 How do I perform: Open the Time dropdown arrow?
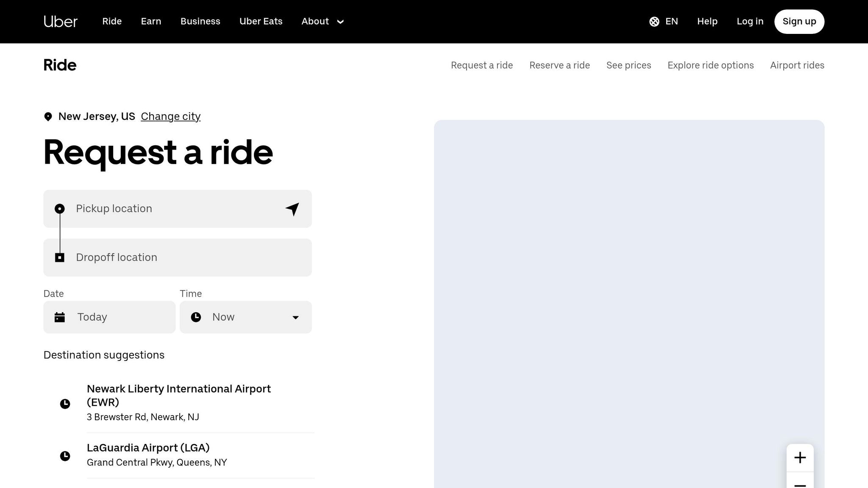point(295,317)
